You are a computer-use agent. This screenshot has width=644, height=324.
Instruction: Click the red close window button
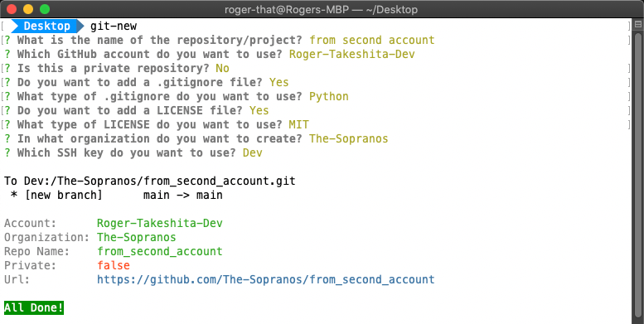(x=12, y=9)
